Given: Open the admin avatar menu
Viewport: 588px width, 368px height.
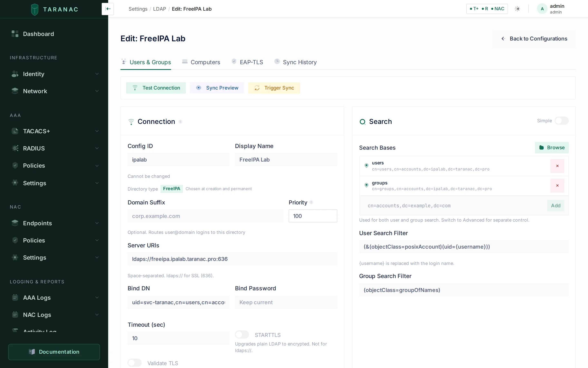Looking at the screenshot, I should click(x=542, y=9).
